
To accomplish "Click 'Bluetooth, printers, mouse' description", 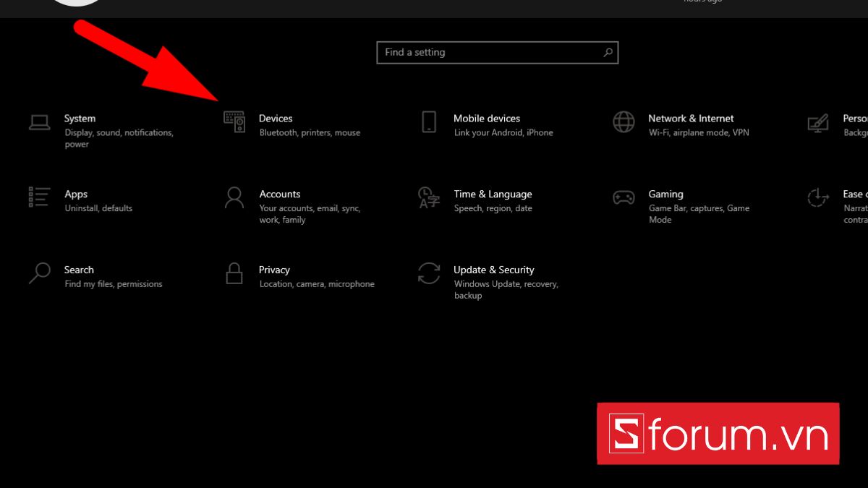I will 310,133.
